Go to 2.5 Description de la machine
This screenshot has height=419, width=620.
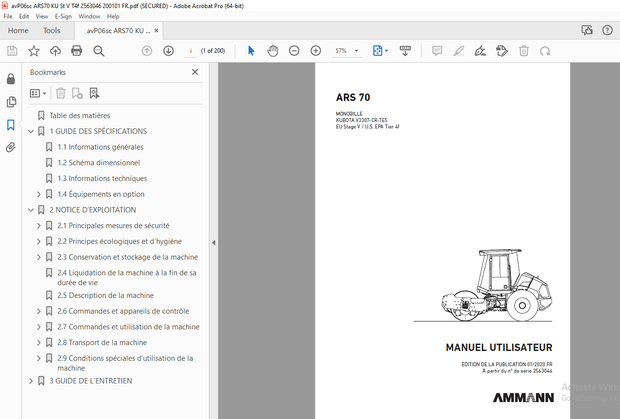click(x=106, y=295)
